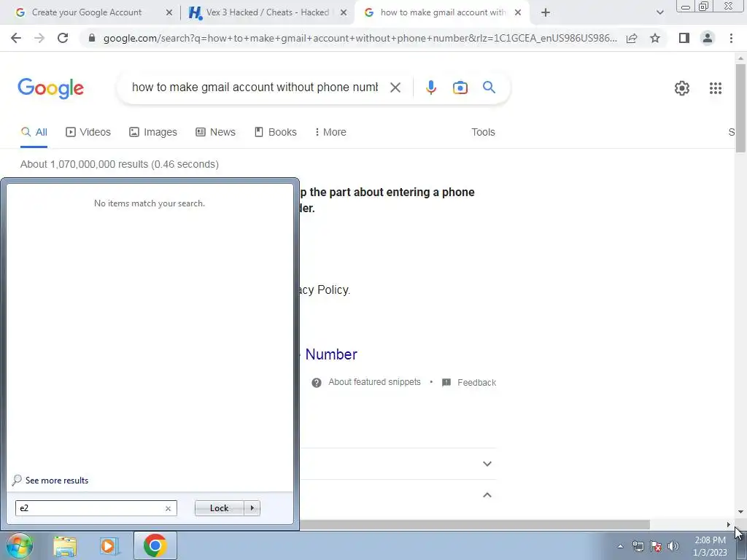Open the Google apps grid
Screen dimensions: 747x560
(x=715, y=88)
